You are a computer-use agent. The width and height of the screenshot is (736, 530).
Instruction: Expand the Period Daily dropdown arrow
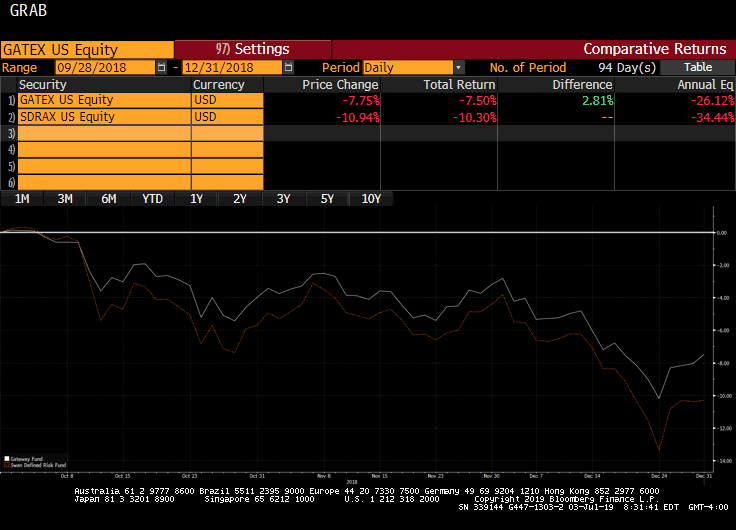coord(459,67)
